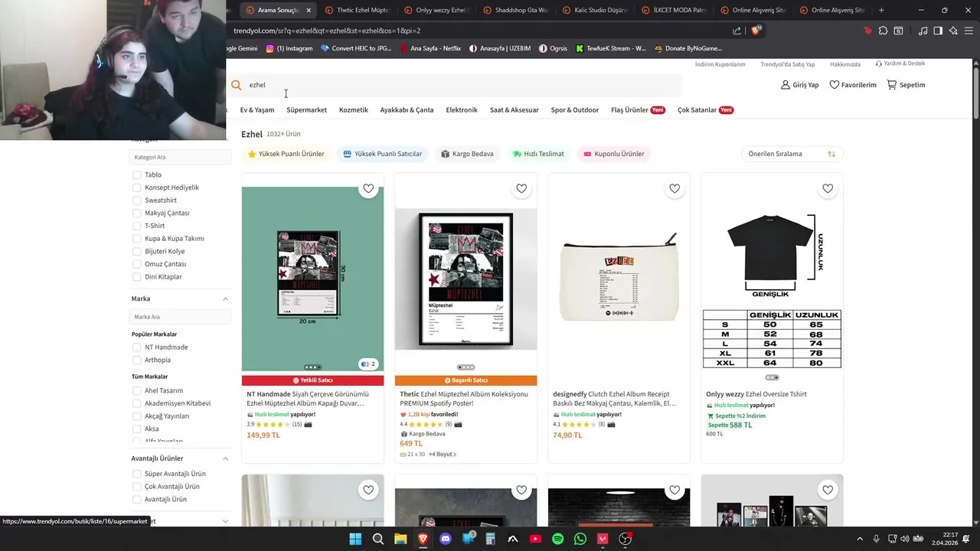Image resolution: width=980 pixels, height=551 pixels.
Task: Open the Onlyy wezzy Oversize Tshirt image
Action: coord(772,279)
